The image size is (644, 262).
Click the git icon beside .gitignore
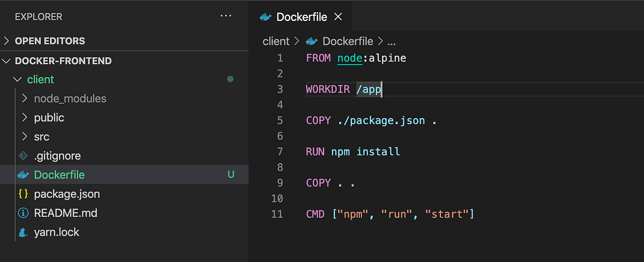(x=23, y=156)
